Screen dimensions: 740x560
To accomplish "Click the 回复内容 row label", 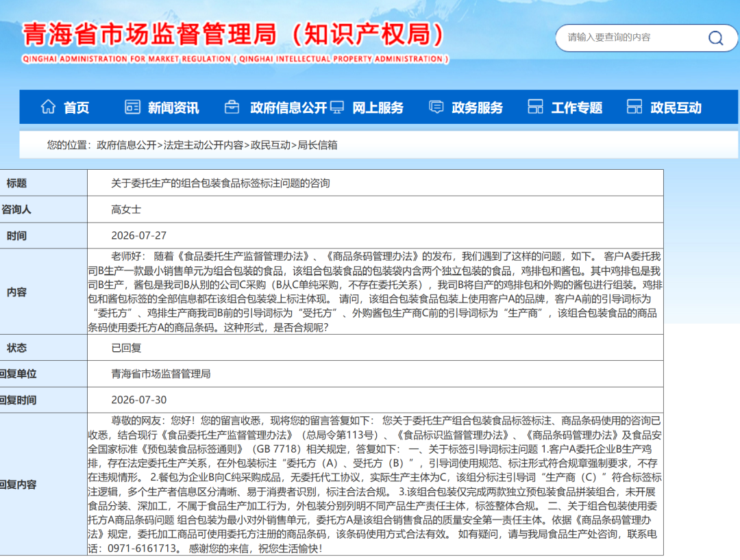I will pyautogui.click(x=18, y=485).
